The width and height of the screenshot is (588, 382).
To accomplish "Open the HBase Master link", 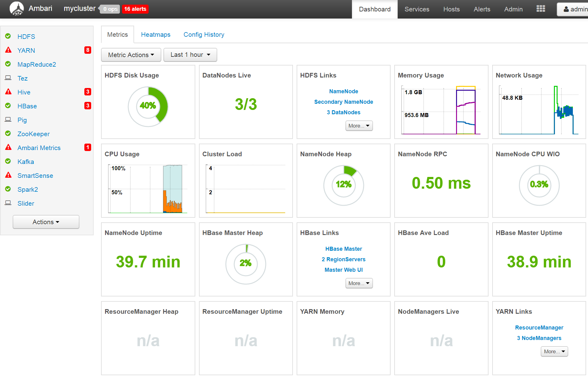I will pos(344,249).
